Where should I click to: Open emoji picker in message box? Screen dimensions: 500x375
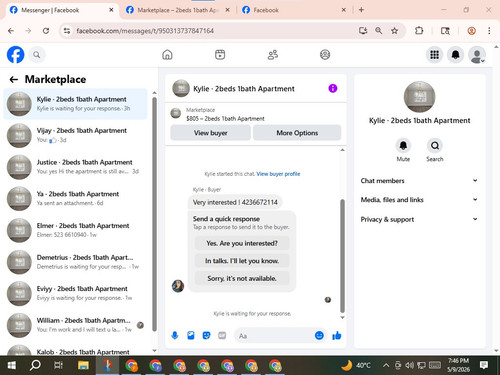coord(319,335)
